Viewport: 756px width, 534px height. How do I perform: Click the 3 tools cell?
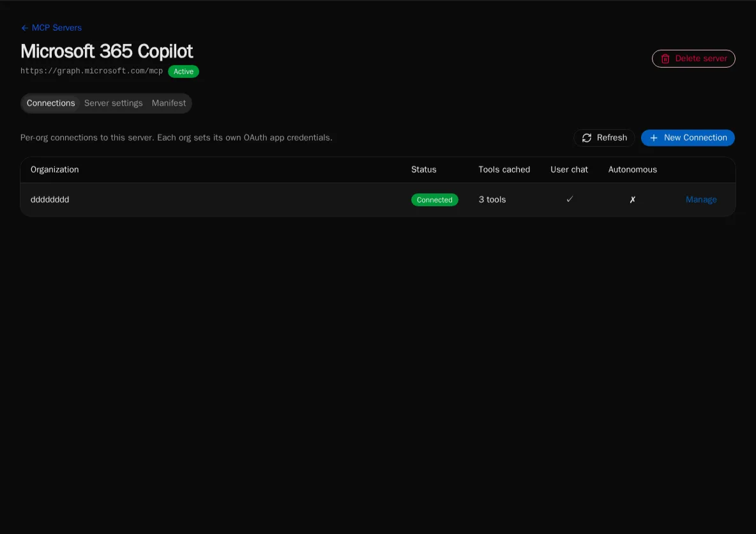pos(492,200)
